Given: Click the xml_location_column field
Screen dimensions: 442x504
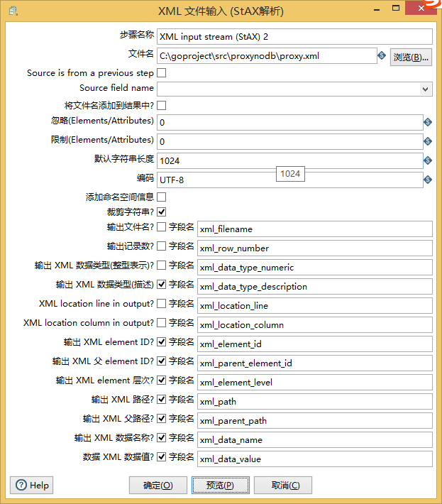Looking at the screenshot, I should tap(315, 325).
